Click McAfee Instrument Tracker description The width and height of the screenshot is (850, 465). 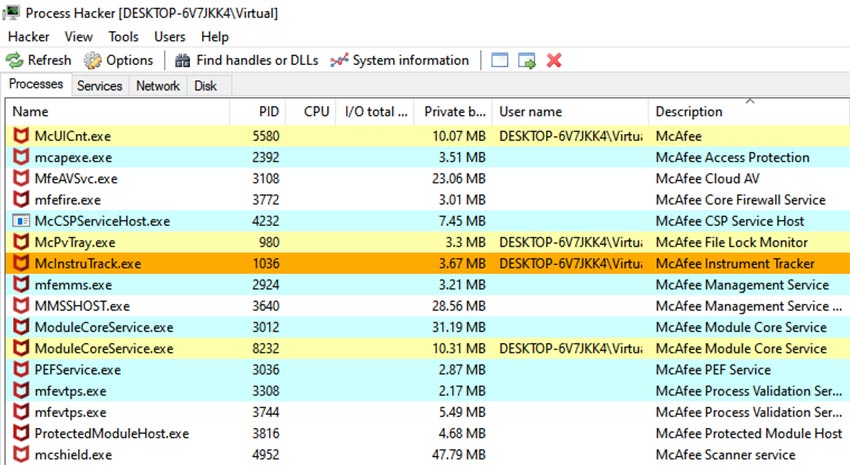pyautogui.click(x=735, y=264)
